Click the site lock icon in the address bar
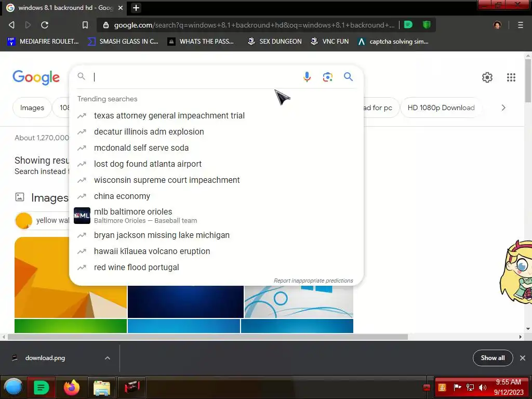532x399 pixels. coord(106,25)
